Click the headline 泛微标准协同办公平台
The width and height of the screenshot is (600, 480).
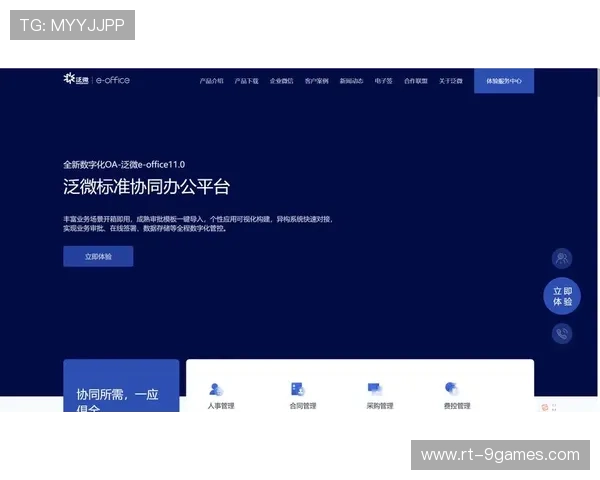147,187
